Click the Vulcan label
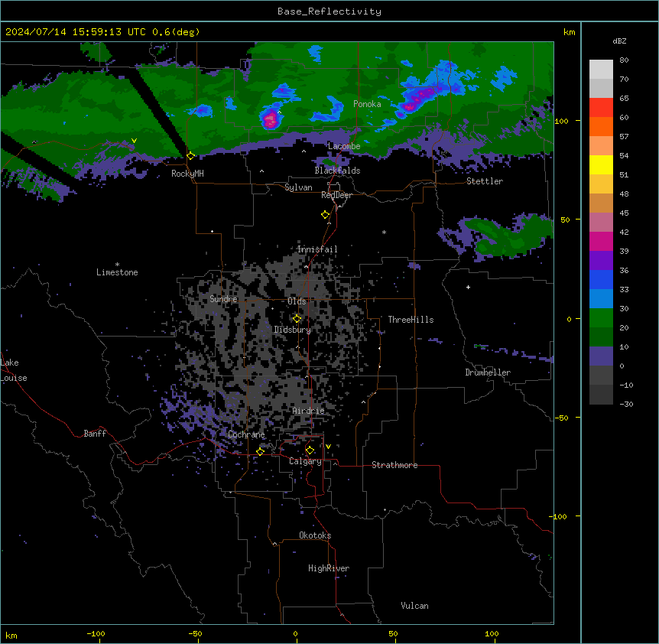The height and width of the screenshot is (644, 659). click(x=414, y=606)
